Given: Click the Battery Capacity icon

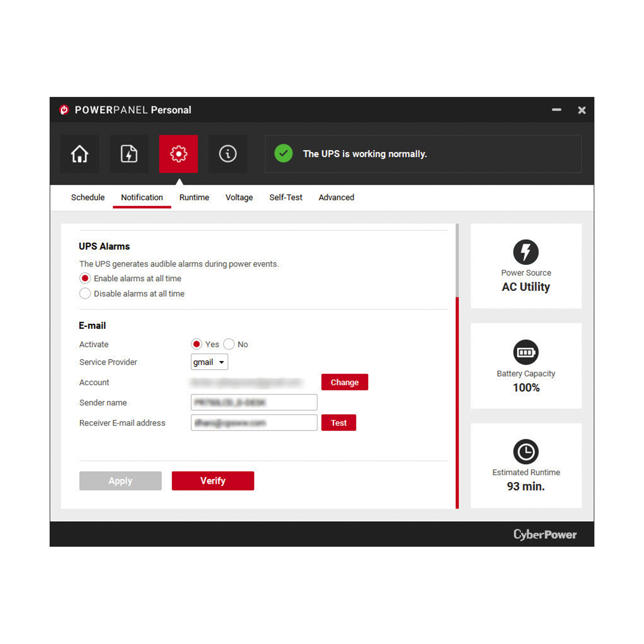Looking at the screenshot, I should 526,352.
